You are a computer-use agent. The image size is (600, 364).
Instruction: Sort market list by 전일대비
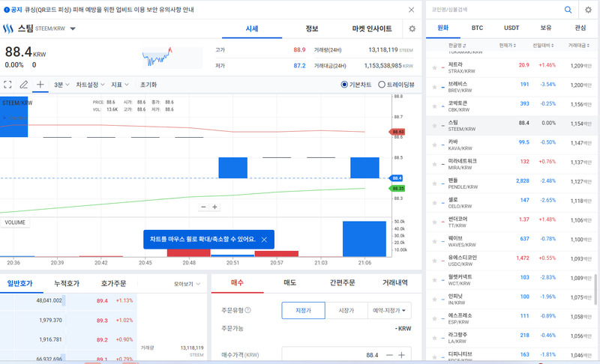[x=543, y=46]
